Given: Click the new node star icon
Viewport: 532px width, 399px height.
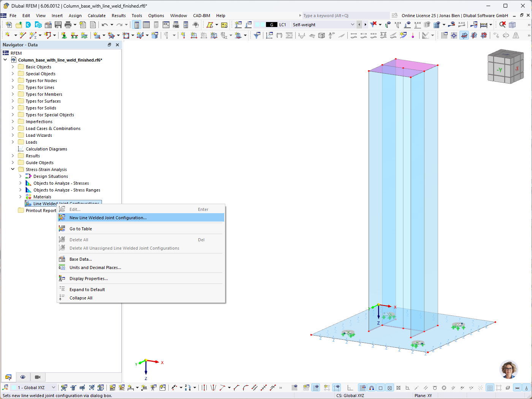Looking at the screenshot, I should pos(7,35).
